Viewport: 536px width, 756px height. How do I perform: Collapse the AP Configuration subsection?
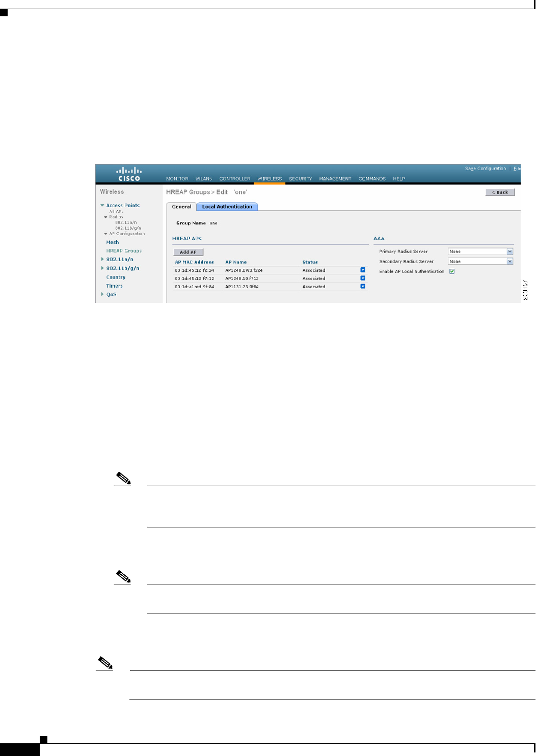(x=106, y=234)
